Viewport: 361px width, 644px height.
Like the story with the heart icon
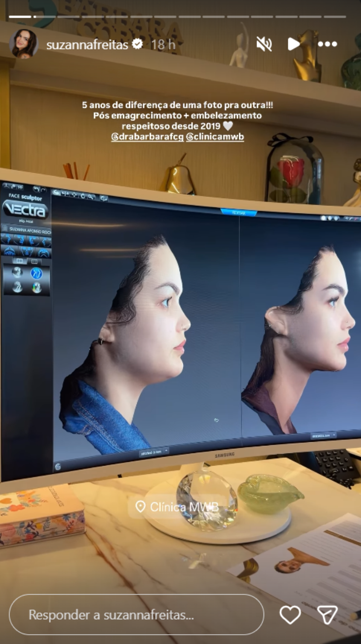click(x=290, y=615)
